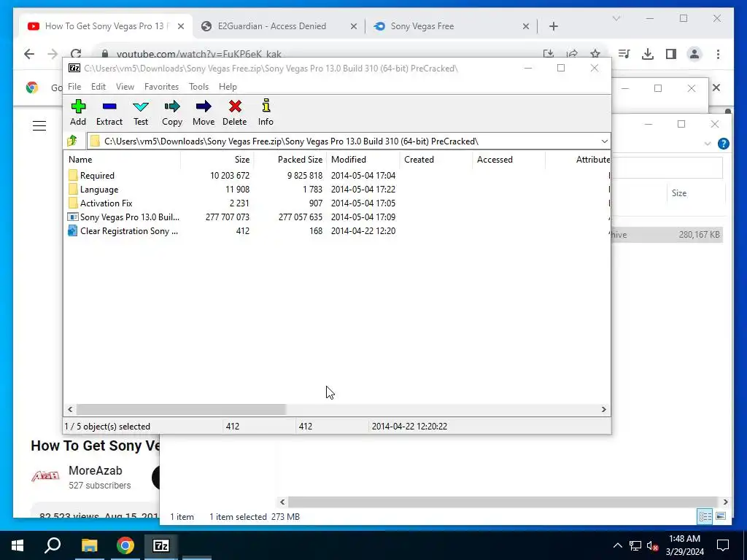Switch File Explorer to large icons view
The width and height of the screenshot is (747, 560).
[721, 516]
